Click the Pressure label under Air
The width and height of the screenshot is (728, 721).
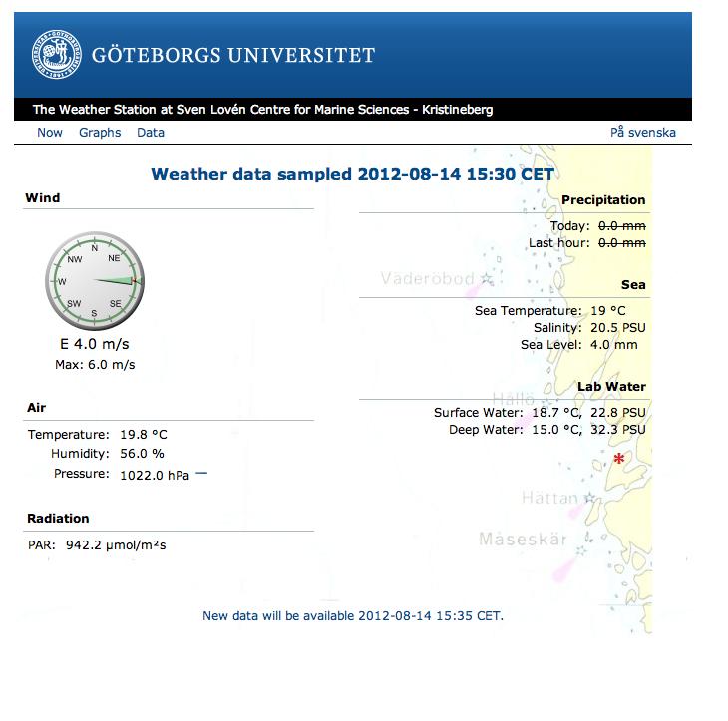pos(81,474)
